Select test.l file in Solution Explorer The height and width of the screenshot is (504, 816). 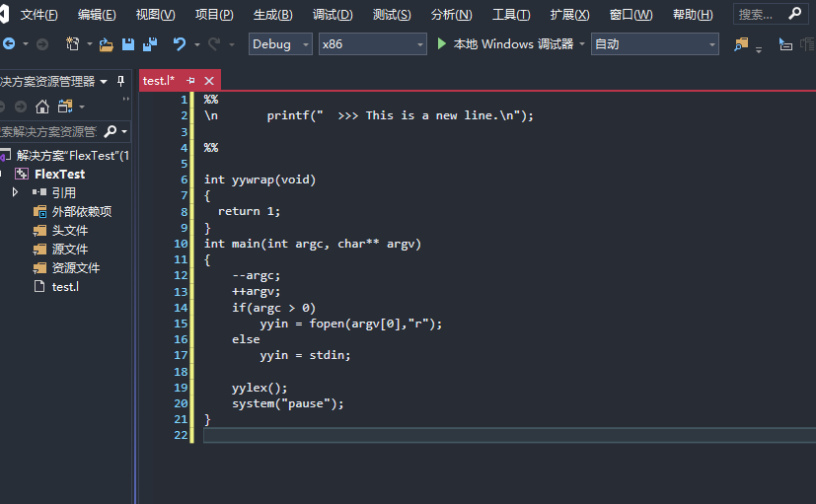(x=65, y=286)
